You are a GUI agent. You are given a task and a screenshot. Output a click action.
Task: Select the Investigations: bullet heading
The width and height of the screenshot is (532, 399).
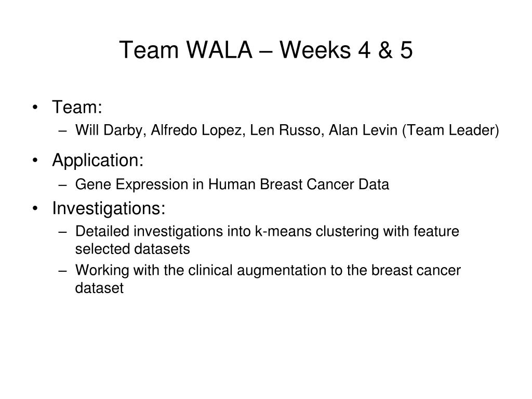point(109,208)
